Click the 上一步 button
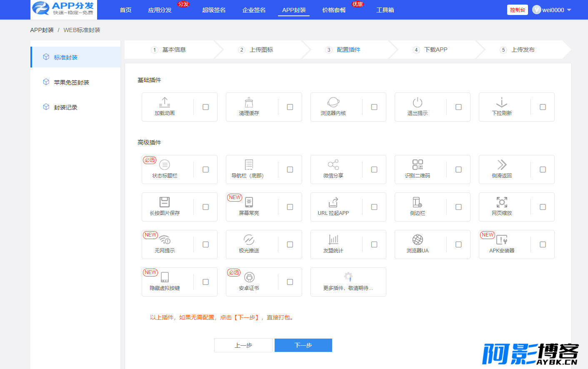Screen dimensions: 588x369 (243, 345)
